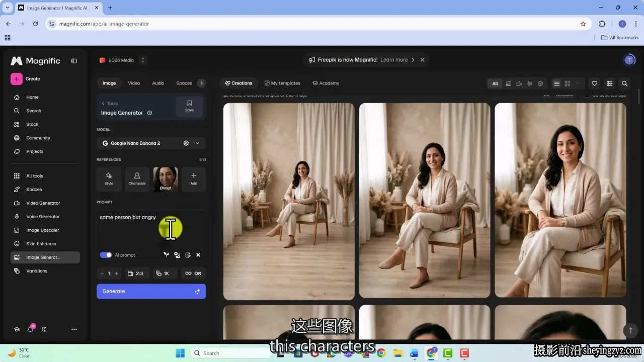644x362 pixels.
Task: Toggle dark mode moon icon
Action: (44, 329)
